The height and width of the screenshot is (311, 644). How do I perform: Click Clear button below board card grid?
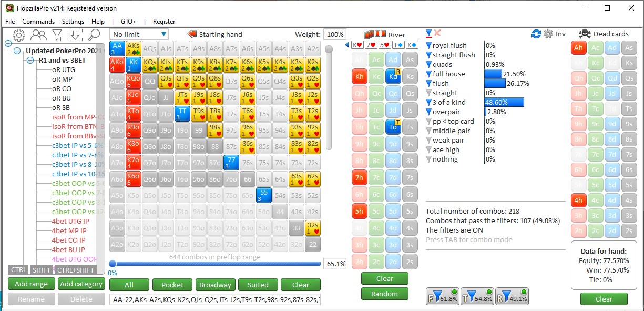click(x=384, y=278)
